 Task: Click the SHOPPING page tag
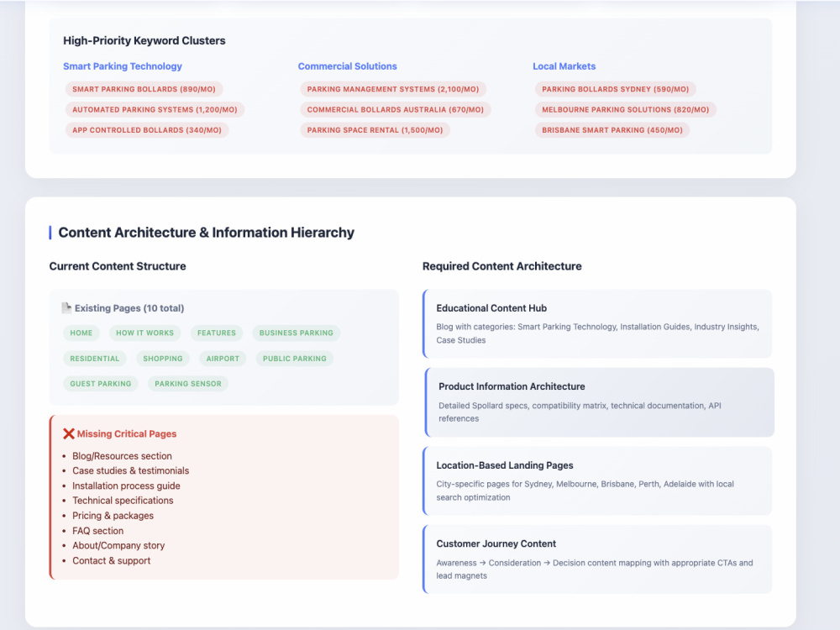point(163,359)
